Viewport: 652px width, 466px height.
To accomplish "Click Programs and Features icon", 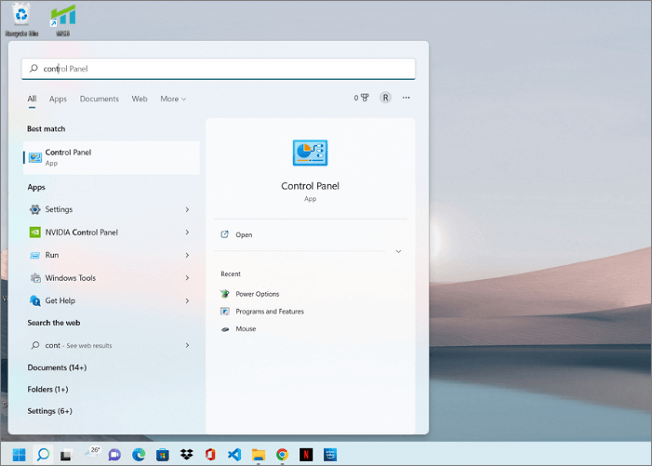I will [x=225, y=311].
